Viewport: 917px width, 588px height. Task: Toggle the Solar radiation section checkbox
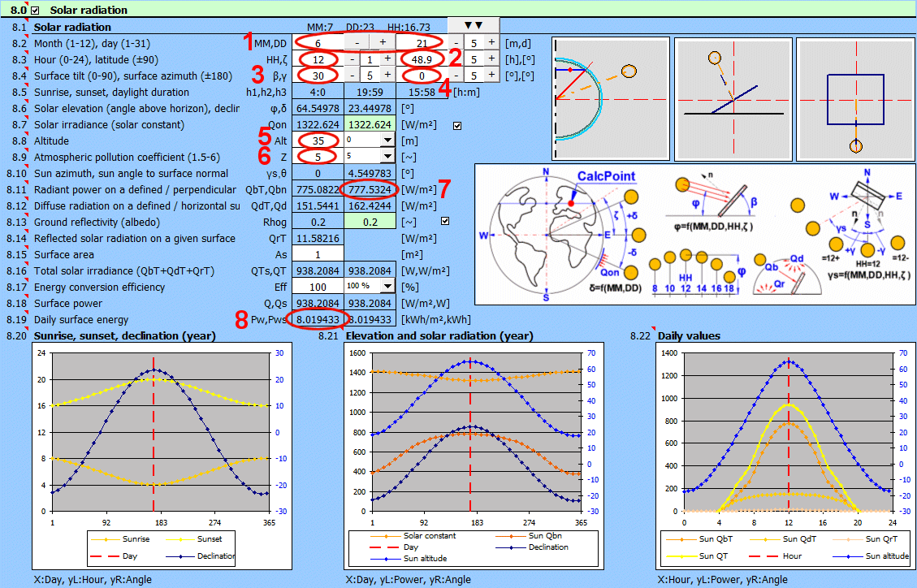[x=35, y=10]
